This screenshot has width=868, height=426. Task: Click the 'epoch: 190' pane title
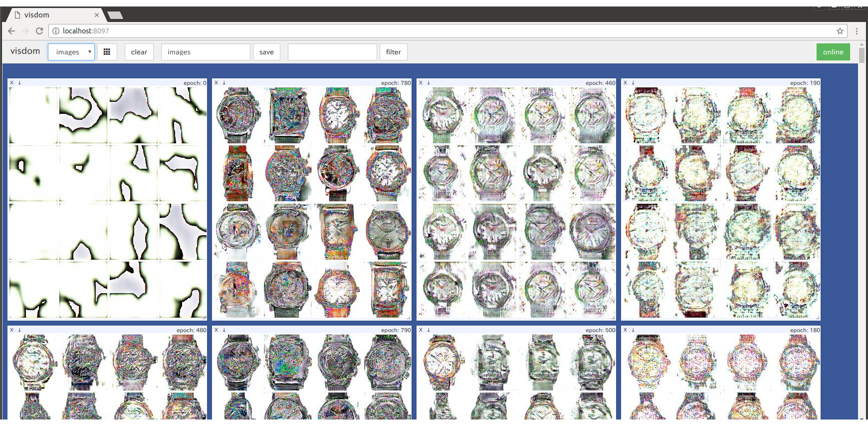coord(805,83)
